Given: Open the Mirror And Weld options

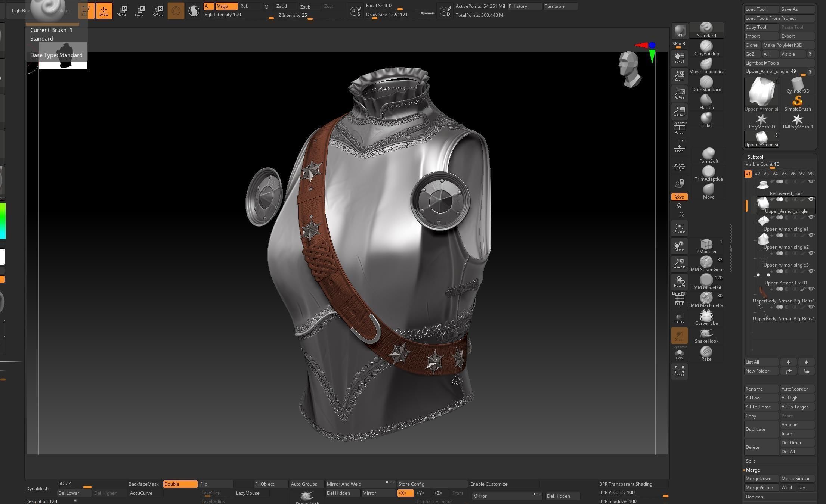Looking at the screenshot, I should point(360,484).
